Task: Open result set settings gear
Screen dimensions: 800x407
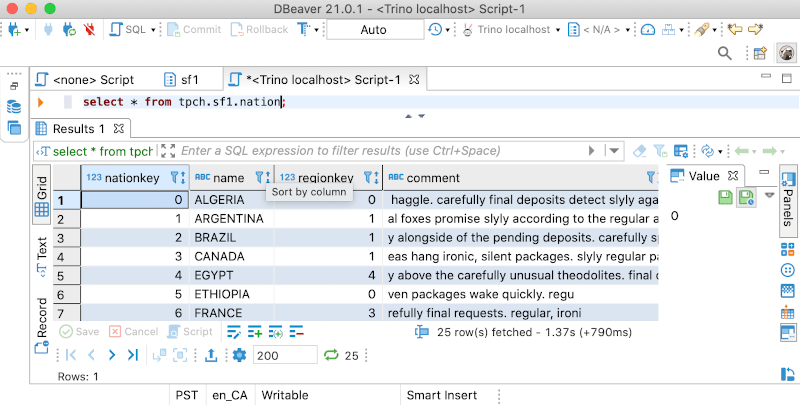Action: [x=239, y=355]
